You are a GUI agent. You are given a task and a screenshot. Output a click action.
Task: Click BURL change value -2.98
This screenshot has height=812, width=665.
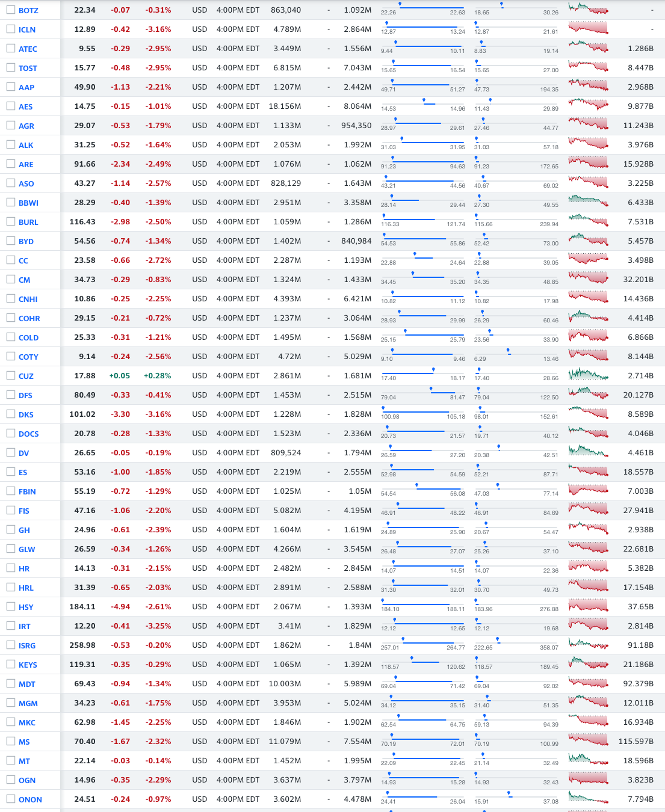120,222
